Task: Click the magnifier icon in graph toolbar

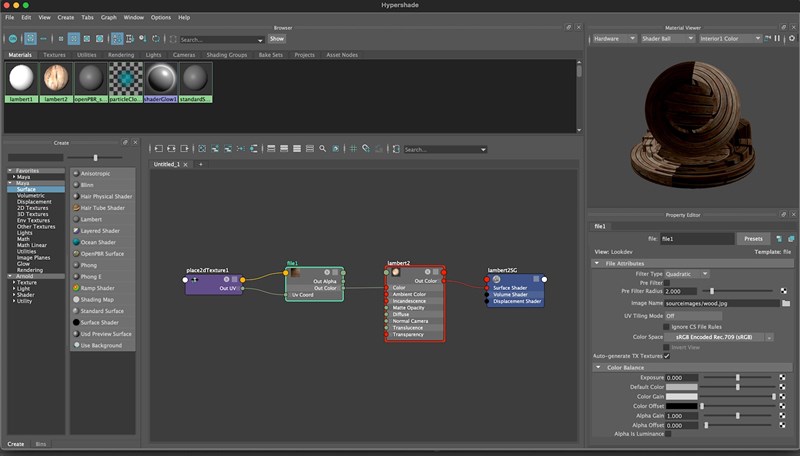Action: 321,149
